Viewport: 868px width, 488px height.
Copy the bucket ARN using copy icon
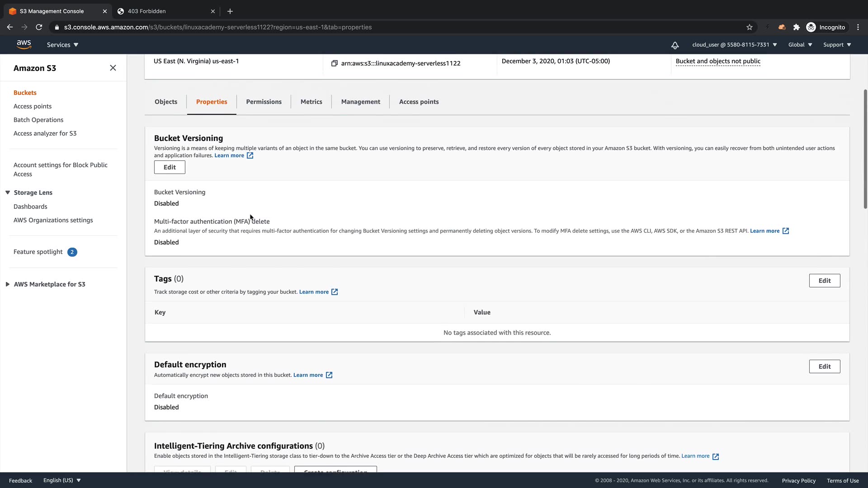(335, 63)
